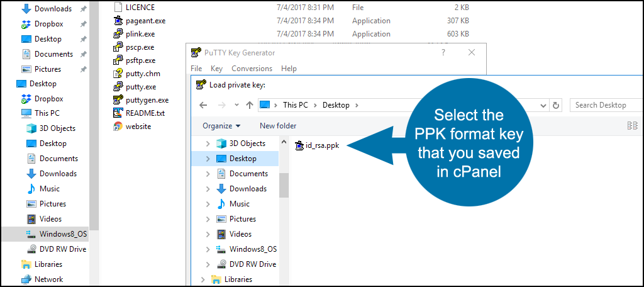The height and width of the screenshot is (287, 644).
Task: Expand 3D Objects in dialog tree
Action: 208,143
